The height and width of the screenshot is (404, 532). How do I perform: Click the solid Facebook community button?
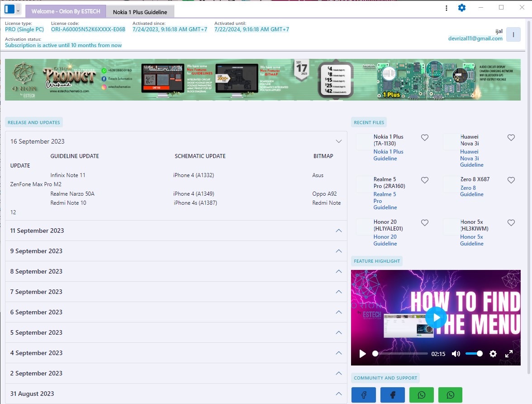point(392,395)
